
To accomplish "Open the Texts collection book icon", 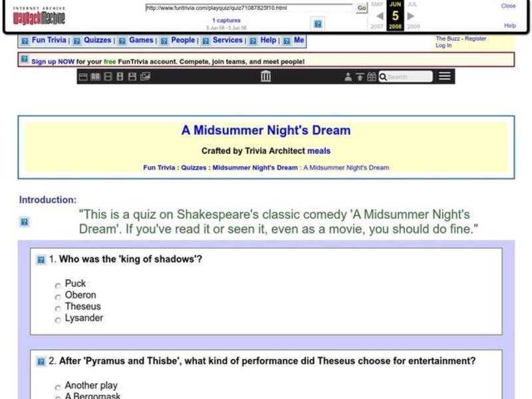I will coord(94,76).
